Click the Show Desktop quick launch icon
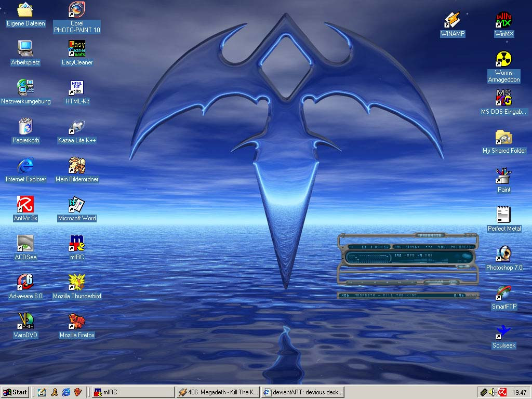 42,392
